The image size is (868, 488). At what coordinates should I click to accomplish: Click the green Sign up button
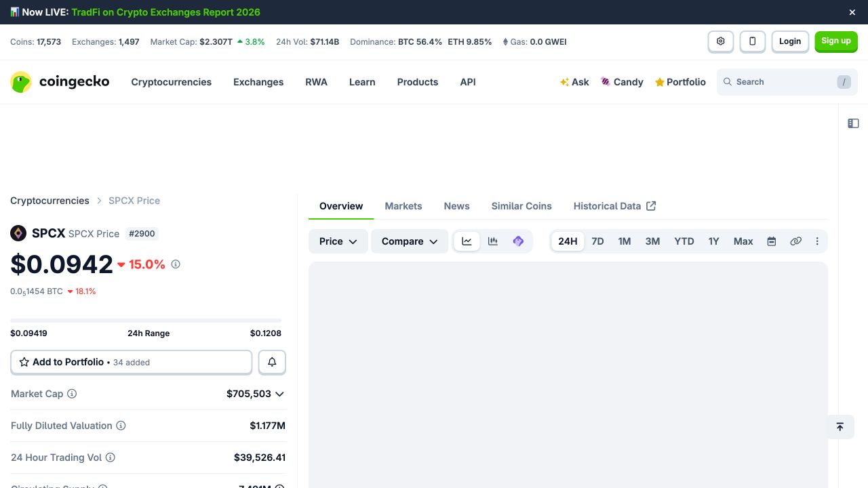point(836,41)
